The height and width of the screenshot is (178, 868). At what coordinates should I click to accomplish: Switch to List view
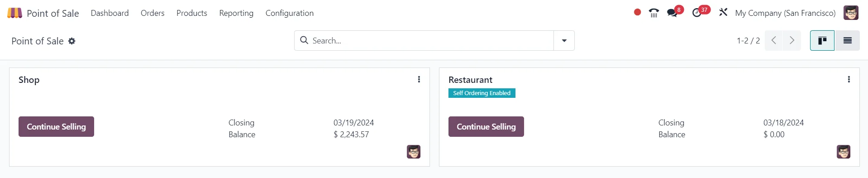coord(847,41)
